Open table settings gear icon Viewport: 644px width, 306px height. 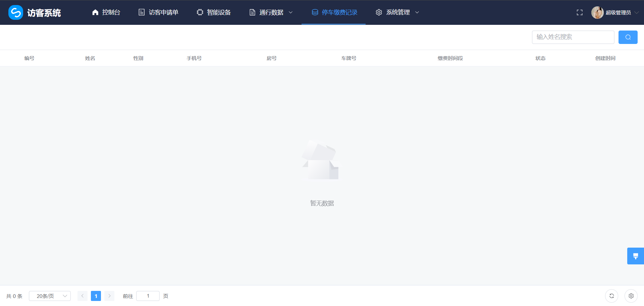pyautogui.click(x=631, y=296)
